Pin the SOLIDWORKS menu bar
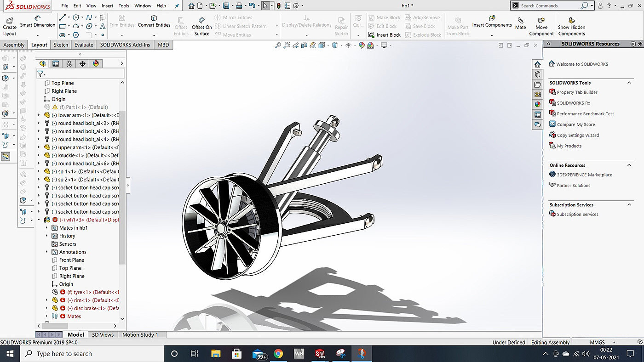This screenshot has width=644, height=362. 178,6
